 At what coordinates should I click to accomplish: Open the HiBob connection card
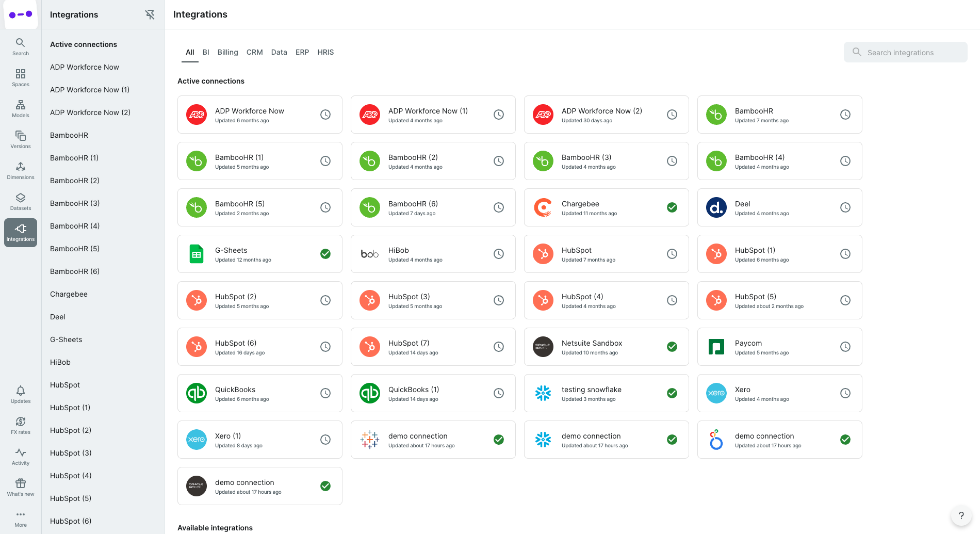(433, 254)
